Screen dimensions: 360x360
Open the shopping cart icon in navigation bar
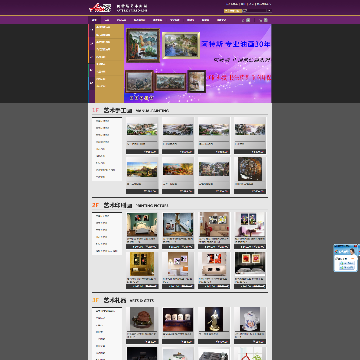[265, 20]
